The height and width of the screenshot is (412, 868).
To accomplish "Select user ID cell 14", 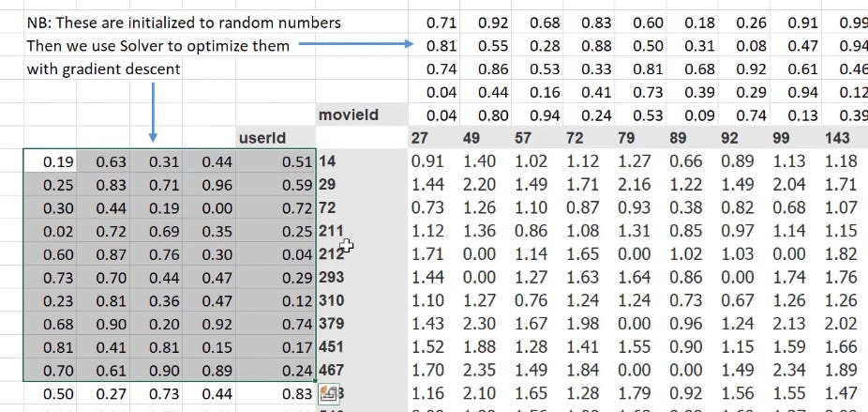I will click(x=327, y=160).
